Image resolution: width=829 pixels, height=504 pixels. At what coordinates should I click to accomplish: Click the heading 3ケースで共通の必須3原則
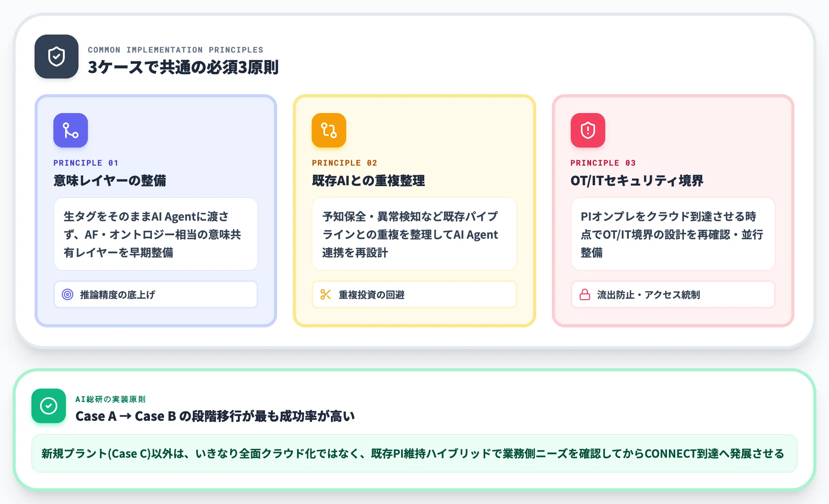coord(183,67)
